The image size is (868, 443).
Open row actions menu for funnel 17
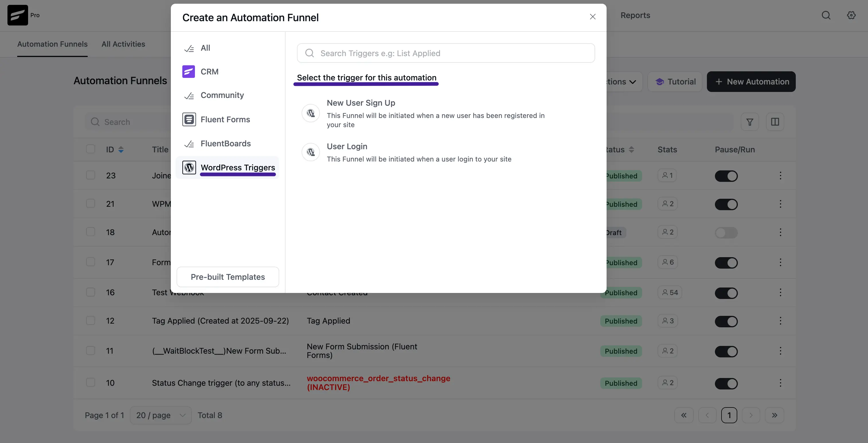click(x=780, y=262)
